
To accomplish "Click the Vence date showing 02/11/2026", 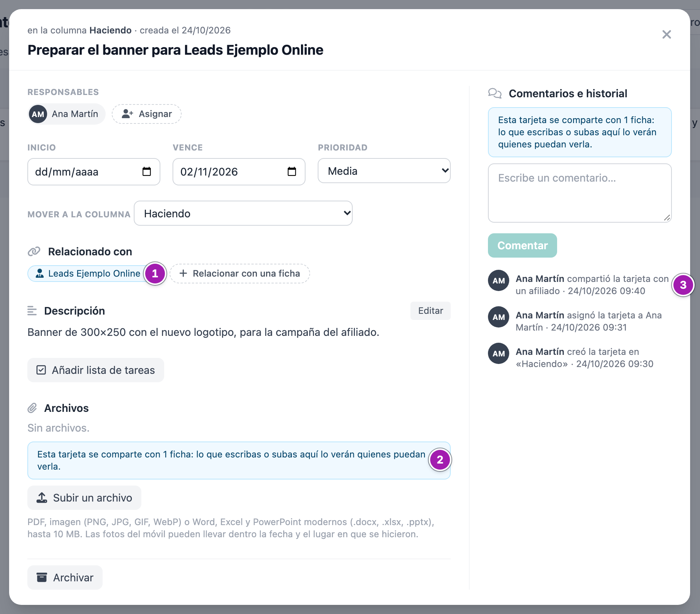I will pyautogui.click(x=239, y=172).
